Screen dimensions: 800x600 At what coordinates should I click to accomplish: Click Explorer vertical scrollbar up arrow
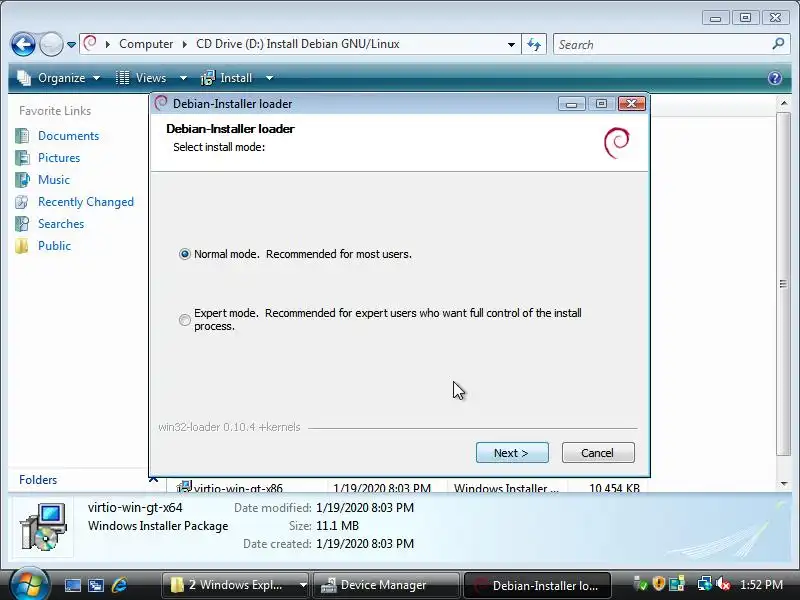pyautogui.click(x=784, y=104)
